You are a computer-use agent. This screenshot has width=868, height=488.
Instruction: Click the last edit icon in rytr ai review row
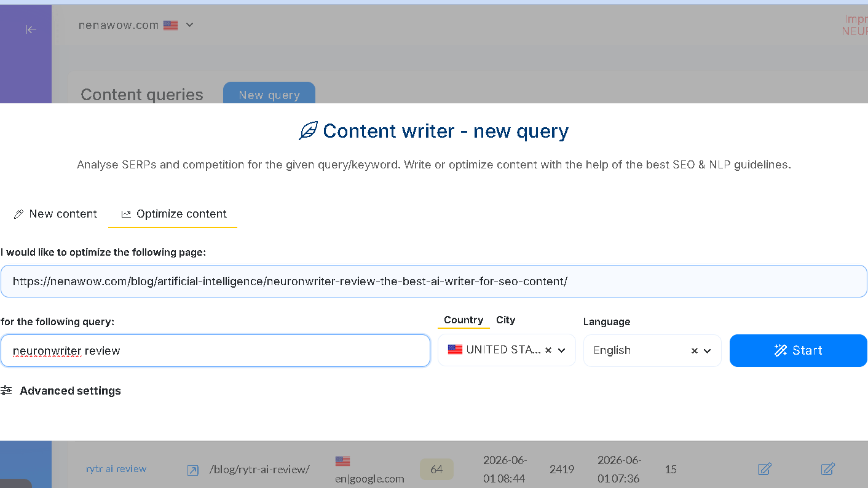click(828, 469)
